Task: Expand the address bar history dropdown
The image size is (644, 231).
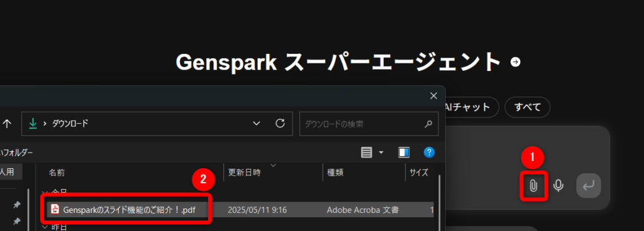Action: pyautogui.click(x=257, y=123)
